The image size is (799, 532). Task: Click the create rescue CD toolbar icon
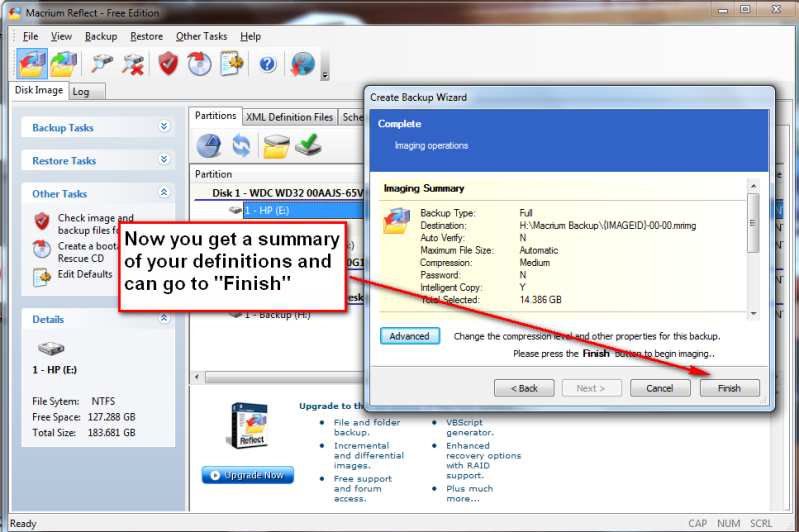pyautogui.click(x=199, y=64)
